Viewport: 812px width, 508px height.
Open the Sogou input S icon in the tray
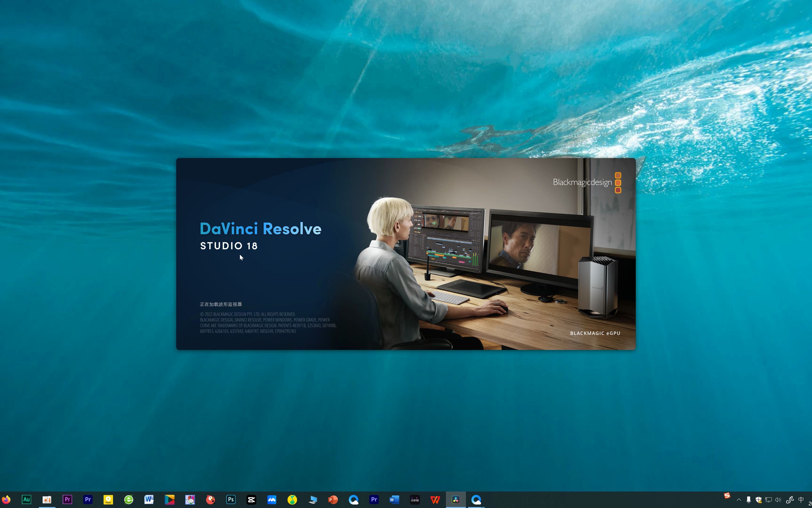(x=727, y=496)
